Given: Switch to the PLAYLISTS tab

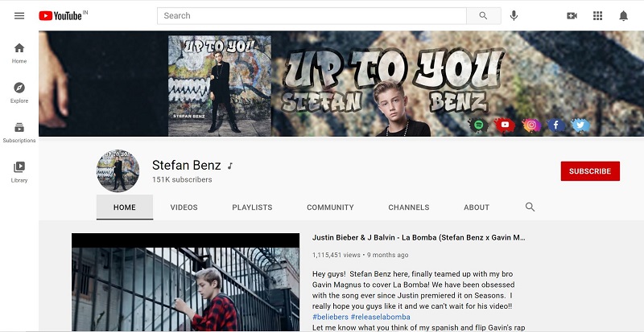Looking at the screenshot, I should point(252,207).
